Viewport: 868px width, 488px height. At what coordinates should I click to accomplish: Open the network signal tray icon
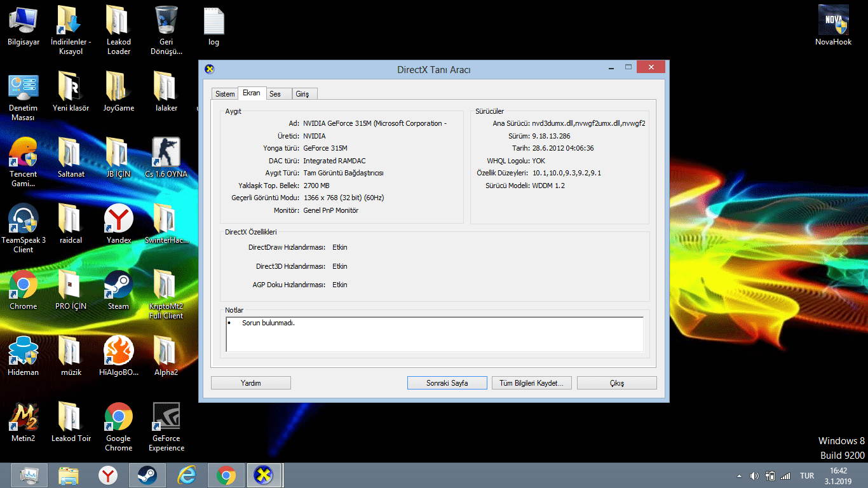[x=786, y=476]
